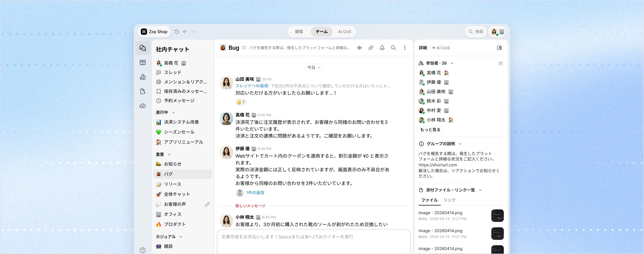Search within the Bug channel
This screenshot has height=254, width=644.
393,48
